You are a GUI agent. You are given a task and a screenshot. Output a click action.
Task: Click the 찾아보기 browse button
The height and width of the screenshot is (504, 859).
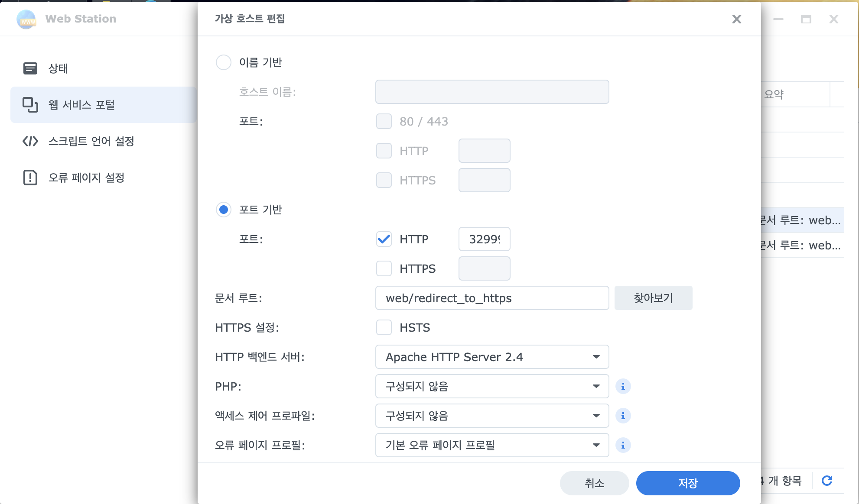click(x=653, y=298)
